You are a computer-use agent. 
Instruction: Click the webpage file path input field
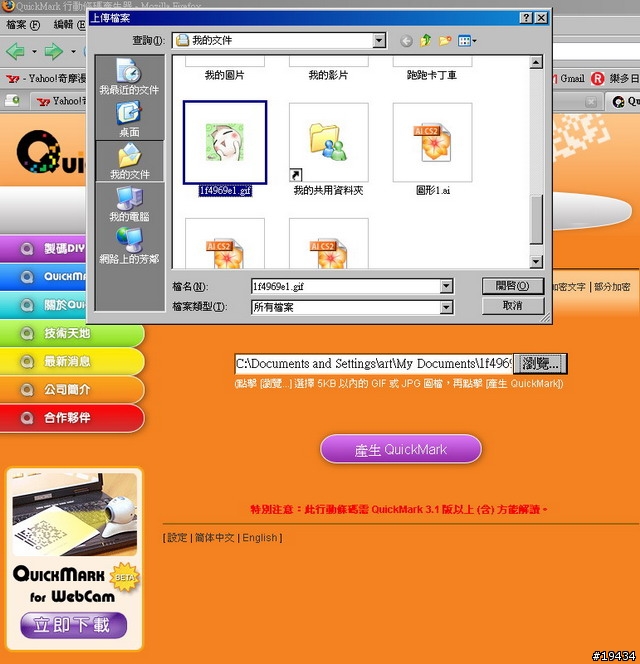click(x=374, y=364)
